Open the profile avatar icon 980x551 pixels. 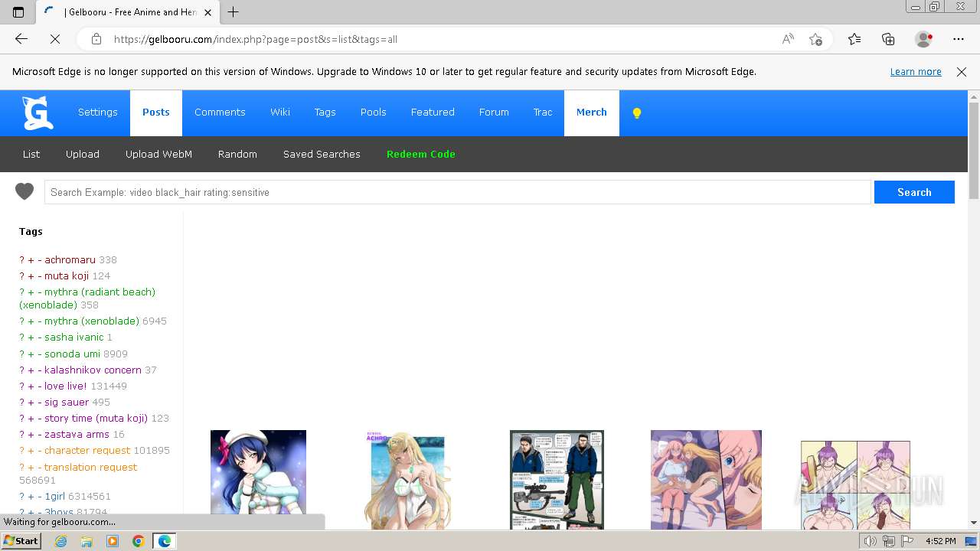(x=923, y=39)
